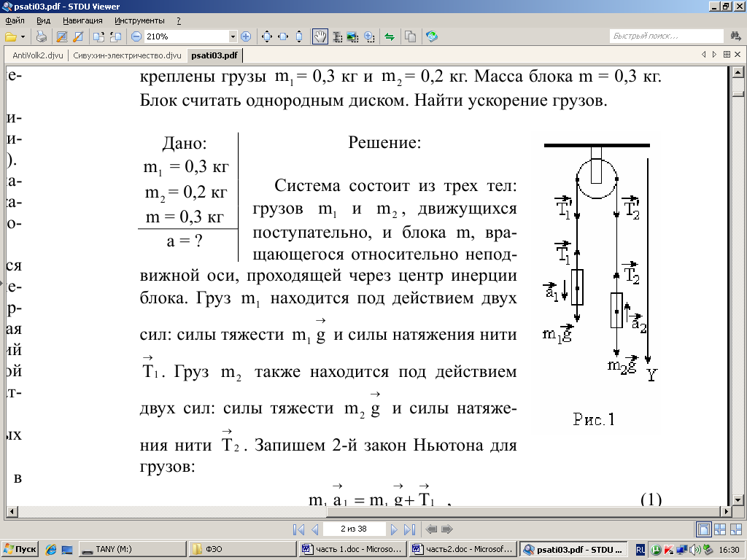Viewport: 747px width, 560px height.
Task: Click the green swap arrows icon
Action: pyautogui.click(x=390, y=36)
